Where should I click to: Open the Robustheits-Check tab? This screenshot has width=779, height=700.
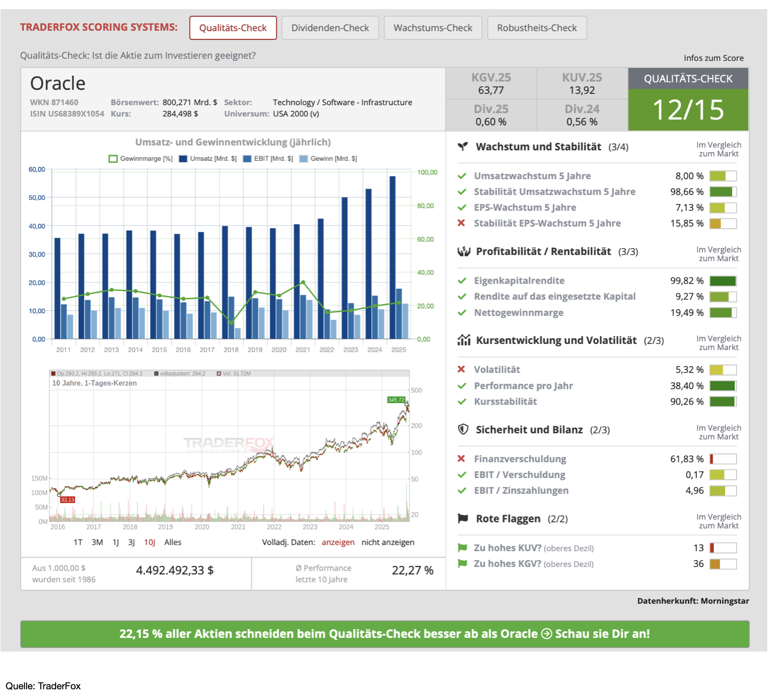[x=537, y=28]
